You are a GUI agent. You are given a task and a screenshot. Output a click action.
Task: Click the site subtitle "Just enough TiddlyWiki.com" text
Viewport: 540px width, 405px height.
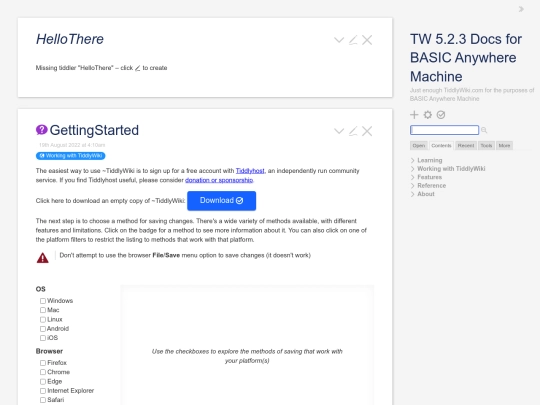[472, 94]
